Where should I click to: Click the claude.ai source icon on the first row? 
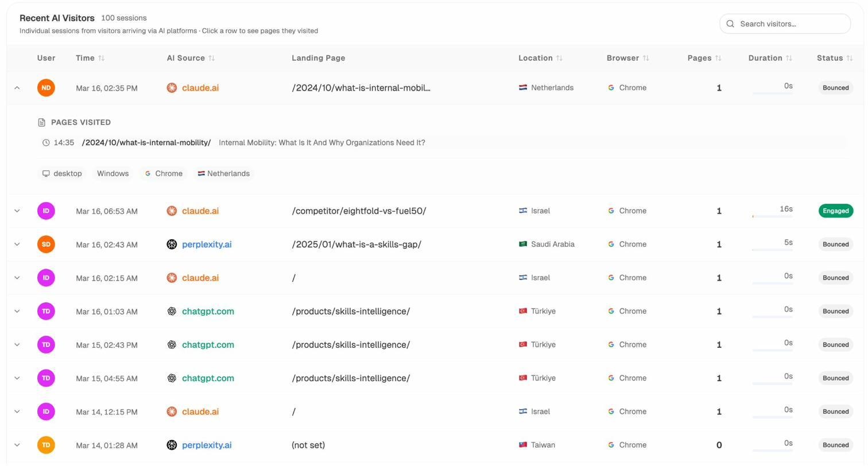coord(171,88)
